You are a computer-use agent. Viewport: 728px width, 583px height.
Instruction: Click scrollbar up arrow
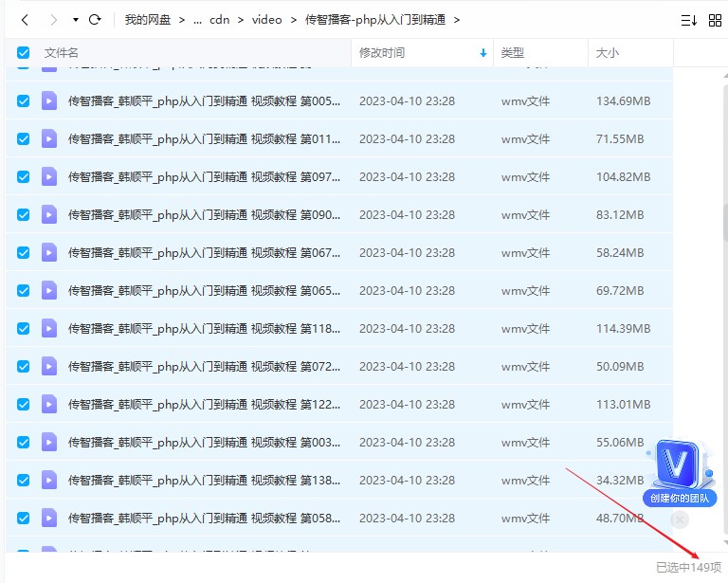coord(726,74)
